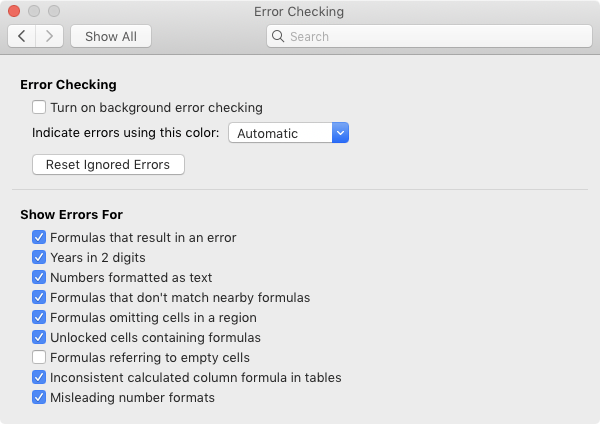The width and height of the screenshot is (600, 424).
Task: Toggle Unlocked cells containing formulas
Action: (x=39, y=337)
